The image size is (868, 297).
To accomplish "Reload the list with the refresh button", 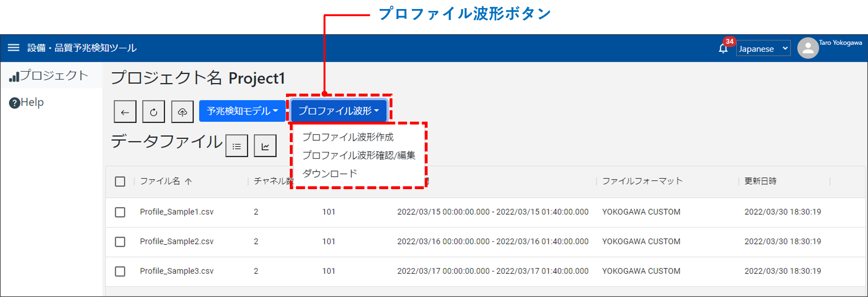I will pyautogui.click(x=153, y=112).
